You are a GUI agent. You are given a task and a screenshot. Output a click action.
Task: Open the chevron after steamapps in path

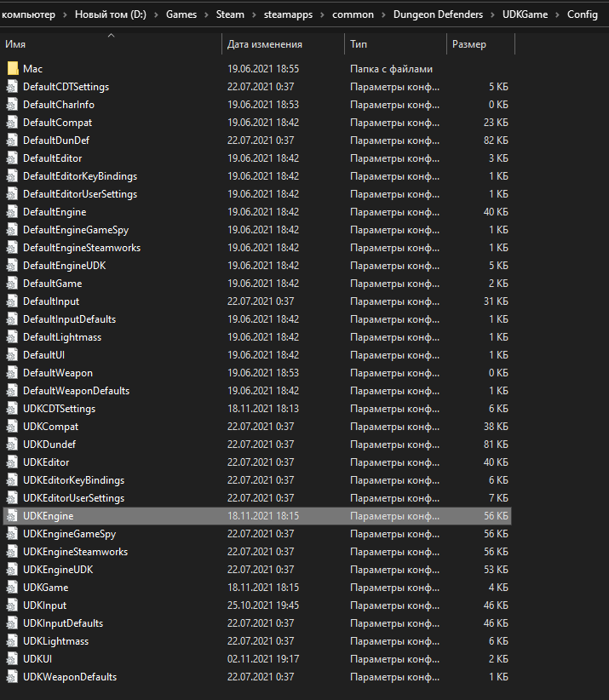coord(322,14)
